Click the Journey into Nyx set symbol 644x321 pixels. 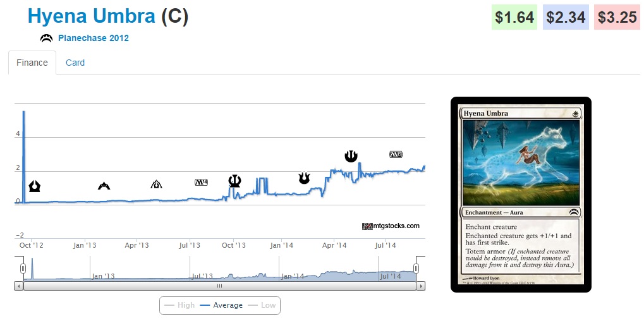351,155
